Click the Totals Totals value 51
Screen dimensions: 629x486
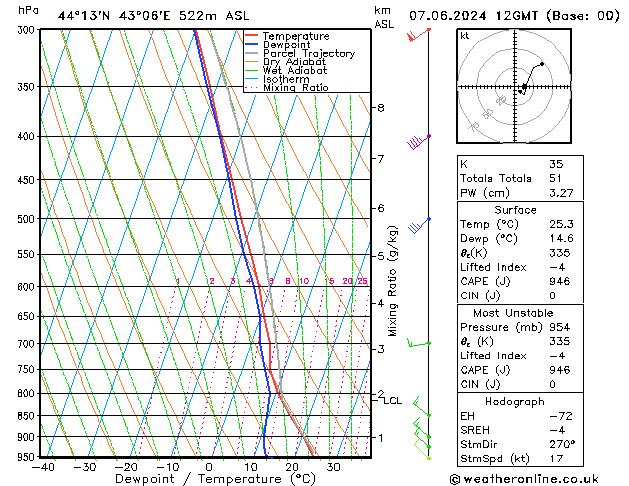pyautogui.click(x=555, y=178)
